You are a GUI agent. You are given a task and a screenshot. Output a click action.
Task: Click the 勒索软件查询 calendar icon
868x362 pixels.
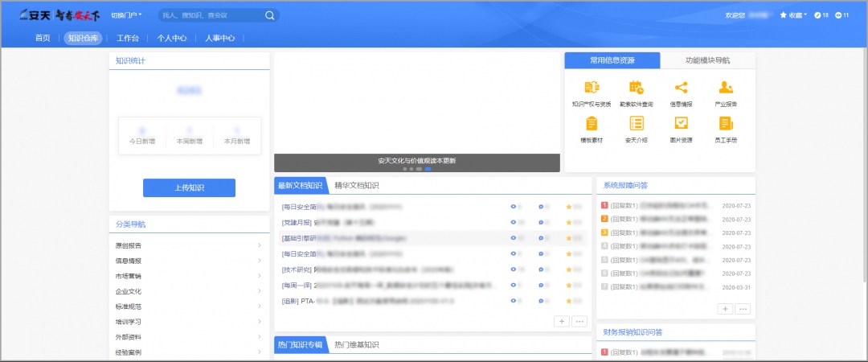click(637, 88)
